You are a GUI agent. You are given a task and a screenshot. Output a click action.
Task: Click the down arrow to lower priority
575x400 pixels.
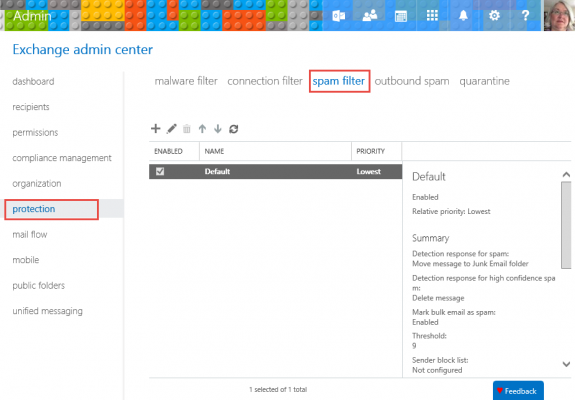[x=218, y=129]
